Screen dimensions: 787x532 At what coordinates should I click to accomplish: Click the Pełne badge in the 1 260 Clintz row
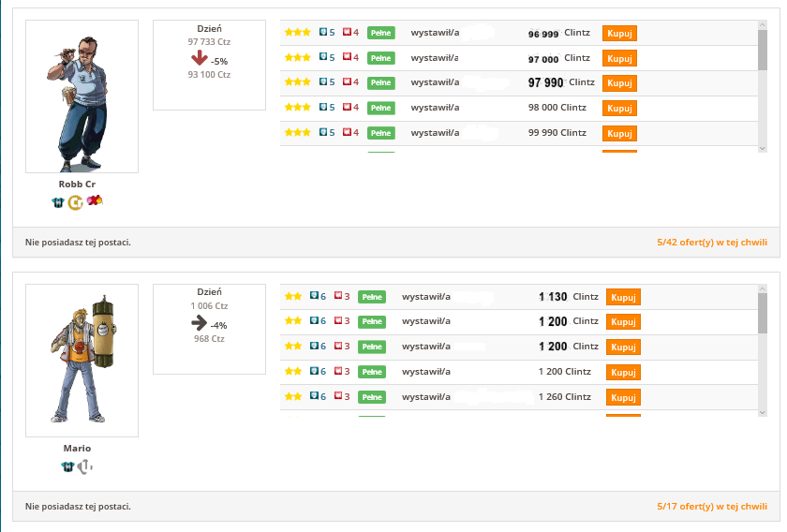[372, 397]
